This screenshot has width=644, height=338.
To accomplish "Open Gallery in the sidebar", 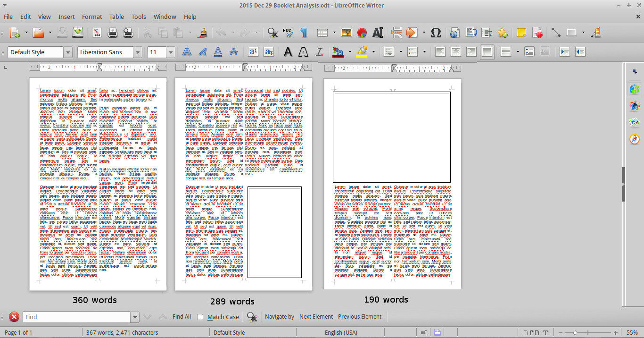I will [x=635, y=122].
